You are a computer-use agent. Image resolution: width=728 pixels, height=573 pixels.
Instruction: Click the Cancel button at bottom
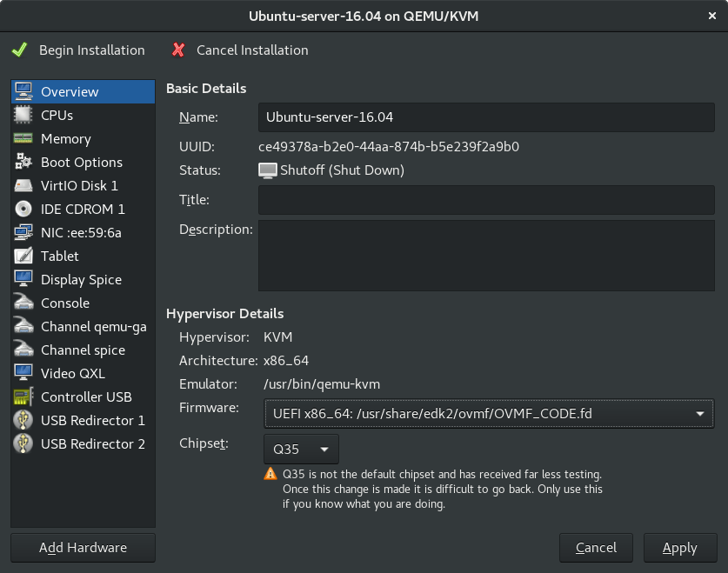click(x=596, y=548)
